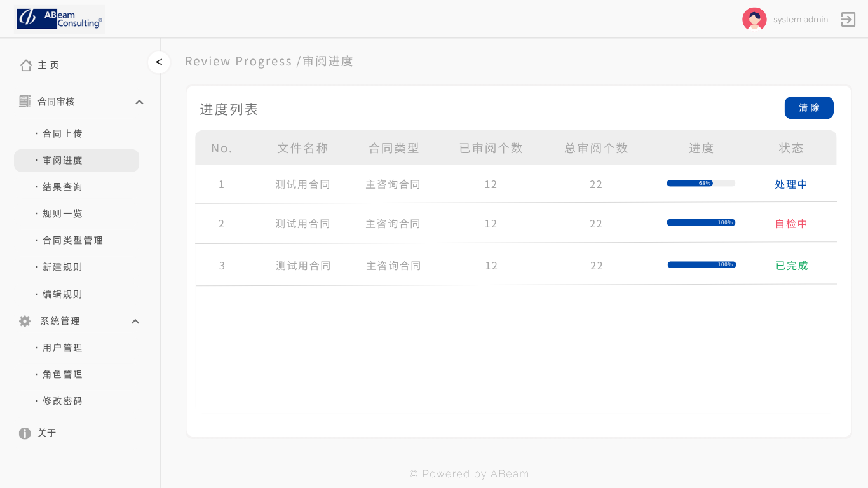Click the Review Progress /审阅进度 breadcrumb
868x488 pixels.
point(269,61)
